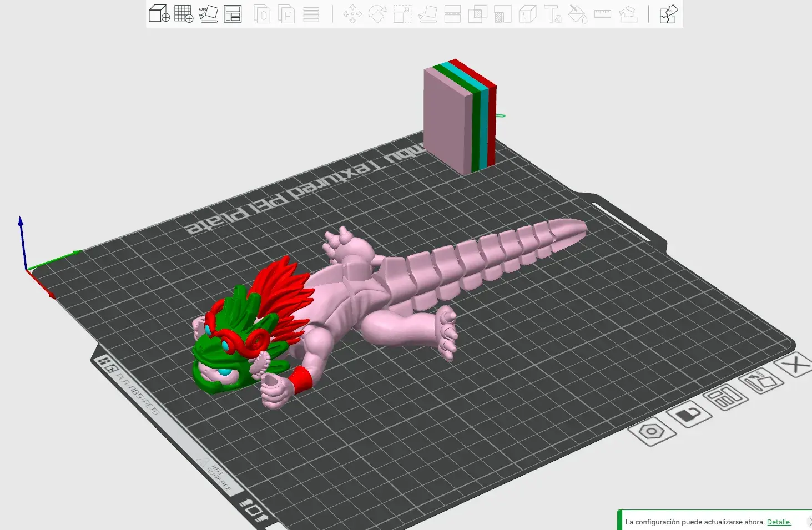Screen dimensions: 812x530
Task: Open the Assembly view puzzle icon
Action: tap(668, 13)
